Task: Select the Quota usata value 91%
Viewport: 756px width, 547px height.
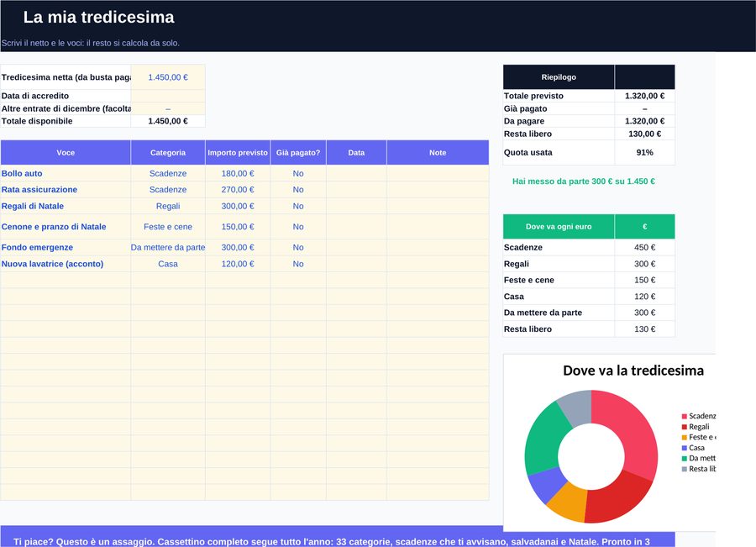Action: (x=644, y=152)
